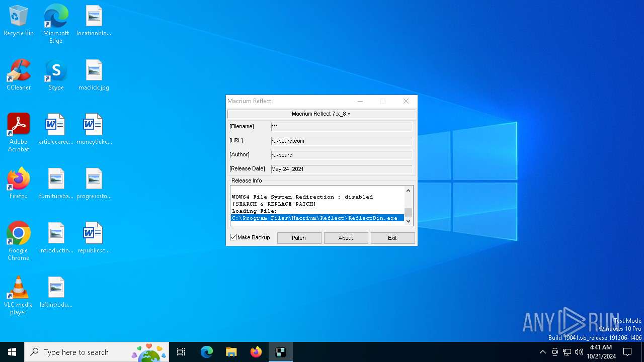Open the Recycle Bin desktop icon

19,21
